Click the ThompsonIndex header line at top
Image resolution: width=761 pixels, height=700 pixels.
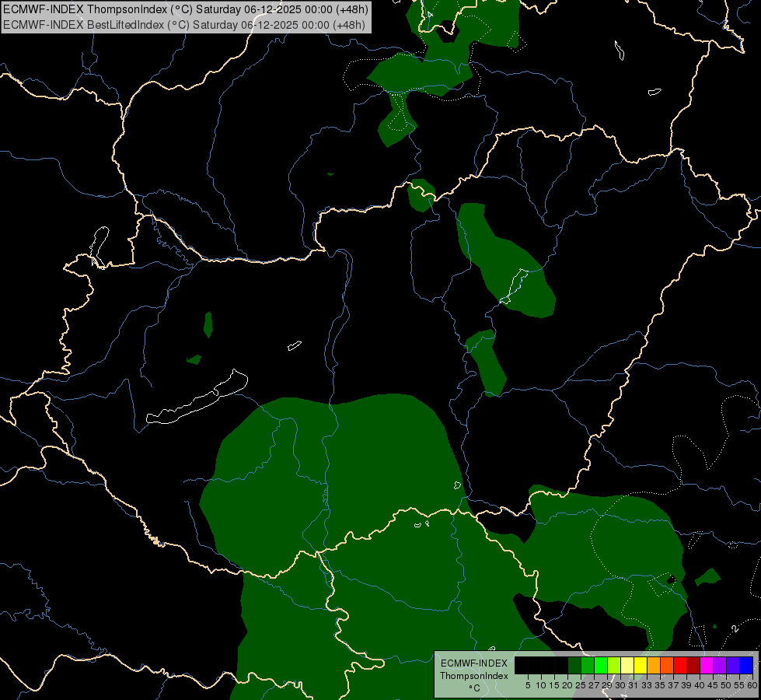pyautogui.click(x=186, y=9)
